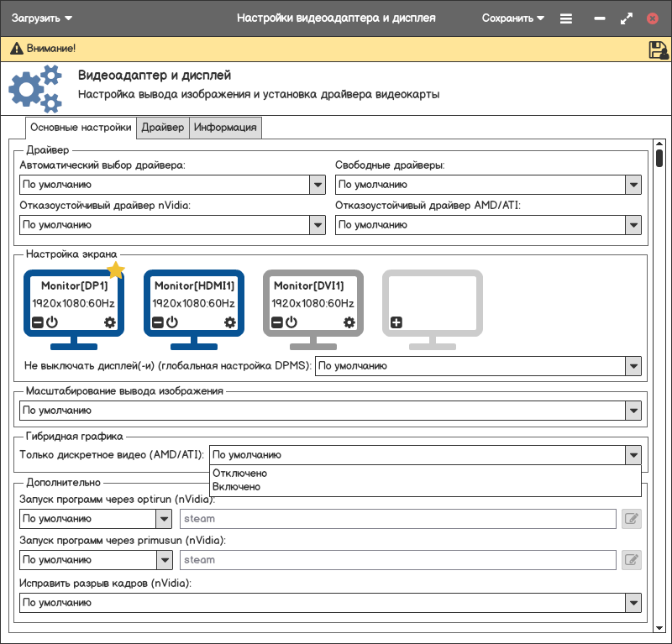Toggle power for Monitor[HDMI1]
Screen dimensions: 672x644
171,322
